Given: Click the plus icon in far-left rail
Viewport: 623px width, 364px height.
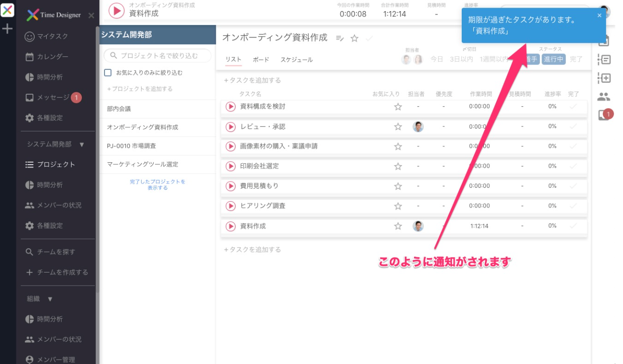Looking at the screenshot, I should 7,29.
